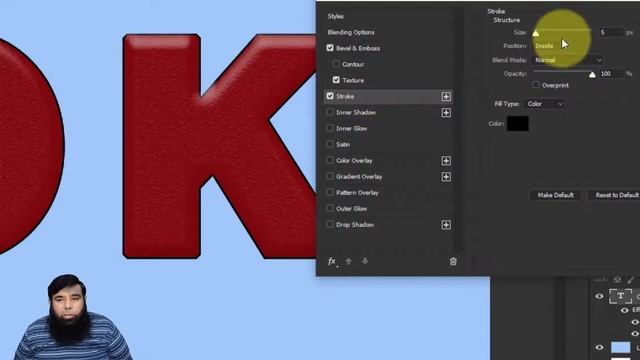
Task: Click the lock image pixels brush icon
Action: click(631, 280)
